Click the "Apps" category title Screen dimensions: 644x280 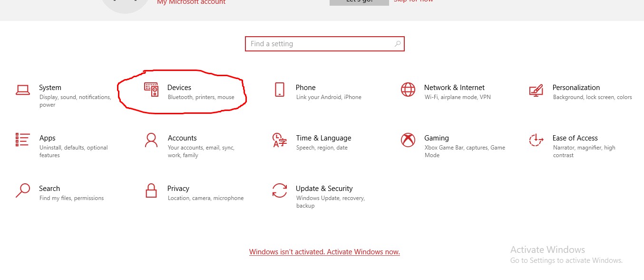pyautogui.click(x=48, y=138)
